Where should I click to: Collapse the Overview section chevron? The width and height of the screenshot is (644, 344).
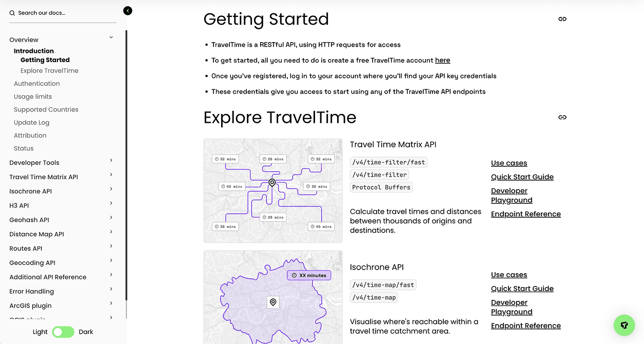111,37
